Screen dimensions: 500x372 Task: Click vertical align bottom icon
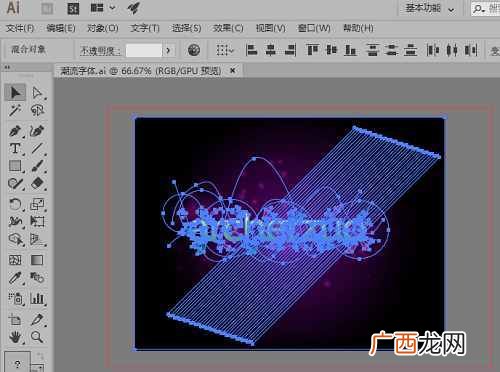click(x=350, y=50)
